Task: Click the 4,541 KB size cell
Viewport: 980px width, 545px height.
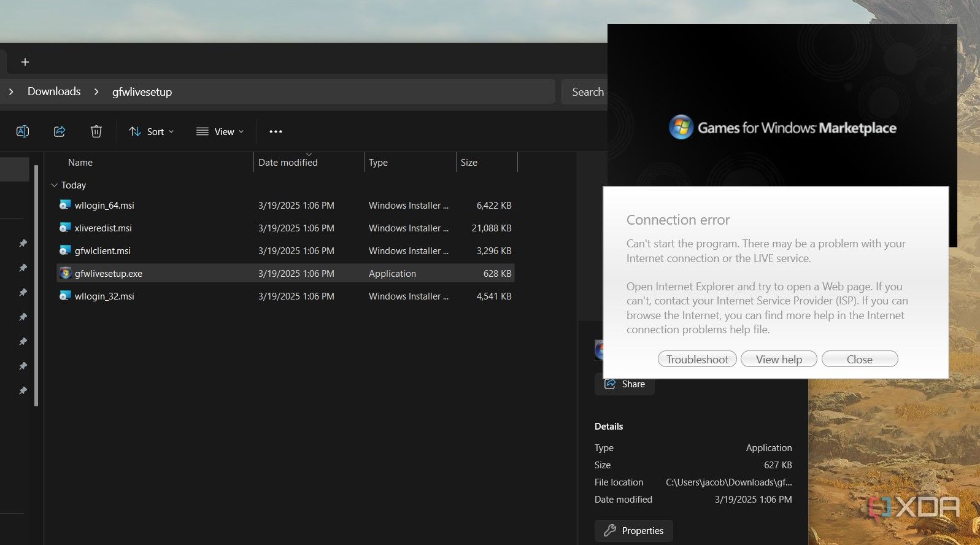Action: pos(494,296)
